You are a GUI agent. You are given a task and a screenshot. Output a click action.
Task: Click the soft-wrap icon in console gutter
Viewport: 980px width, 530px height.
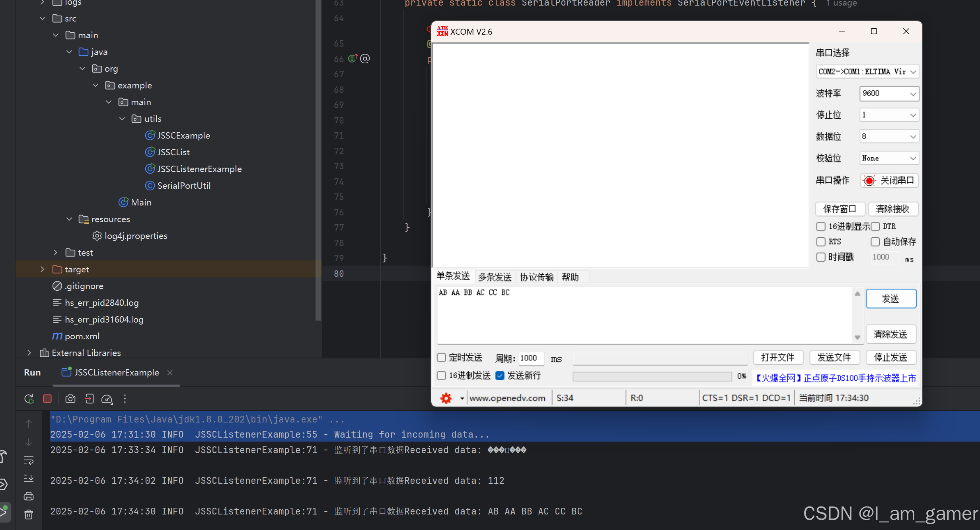pos(29,460)
